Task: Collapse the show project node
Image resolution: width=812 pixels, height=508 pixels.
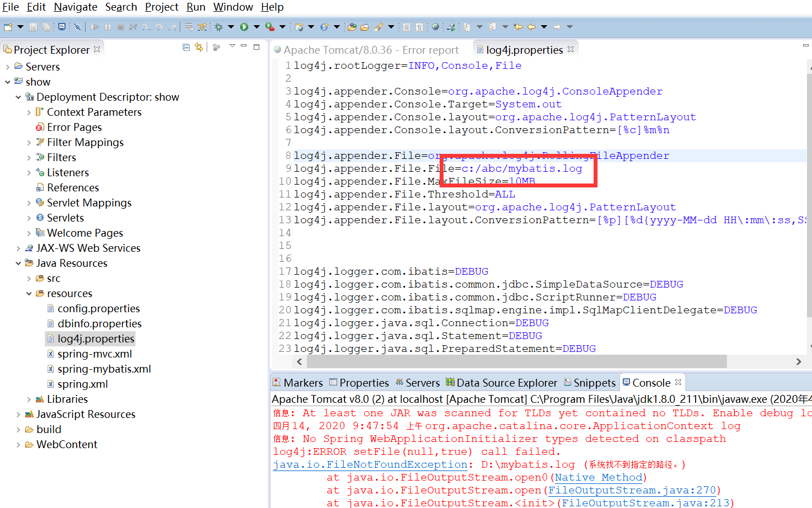Action: click(7, 82)
